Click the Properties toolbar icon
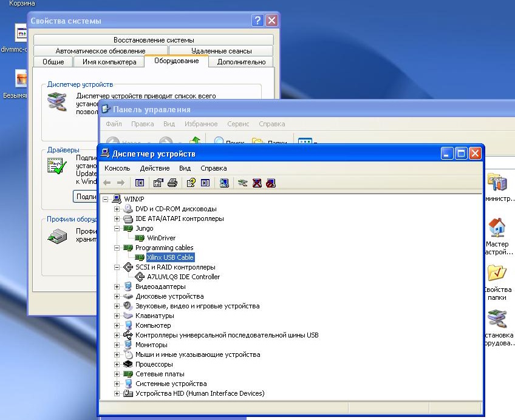The width and height of the screenshot is (515, 420). [158, 183]
